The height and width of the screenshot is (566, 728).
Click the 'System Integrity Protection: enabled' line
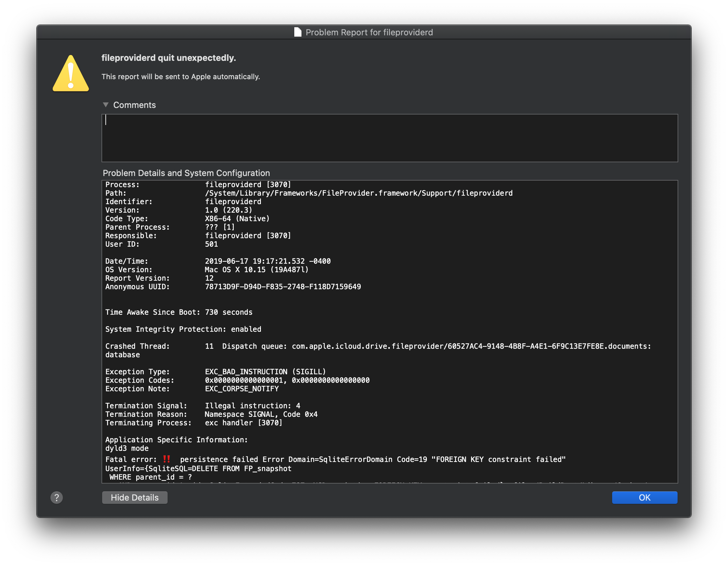(183, 329)
